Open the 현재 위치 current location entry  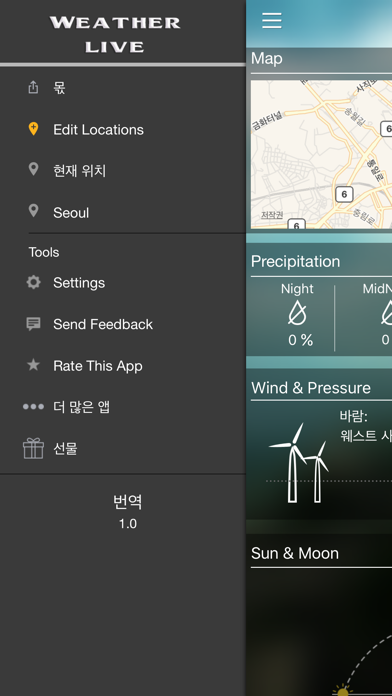point(123,171)
